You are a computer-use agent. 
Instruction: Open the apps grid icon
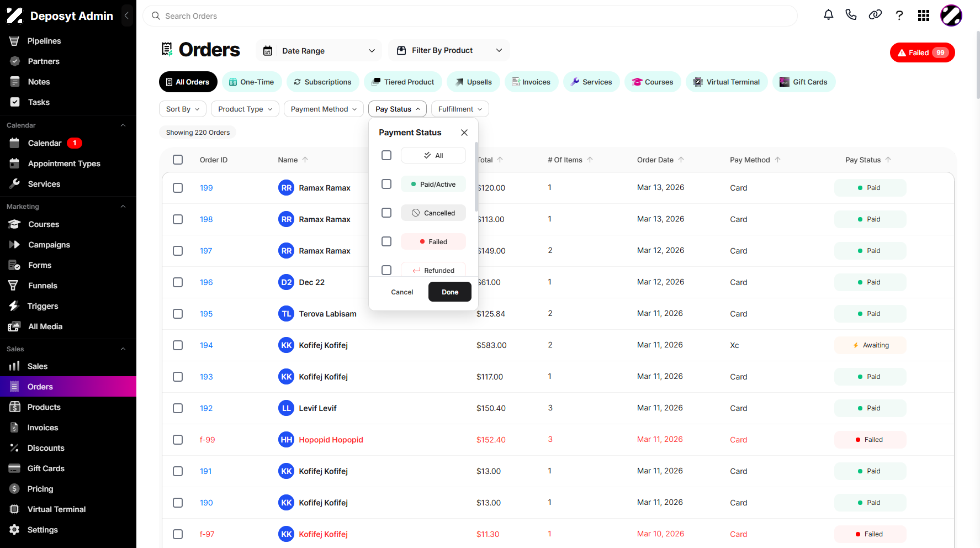point(924,15)
